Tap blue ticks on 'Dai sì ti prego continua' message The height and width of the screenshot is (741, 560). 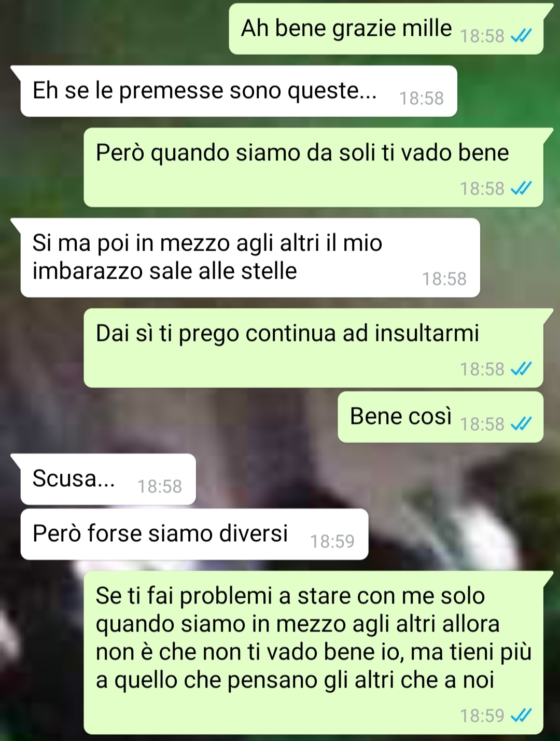(x=521, y=369)
